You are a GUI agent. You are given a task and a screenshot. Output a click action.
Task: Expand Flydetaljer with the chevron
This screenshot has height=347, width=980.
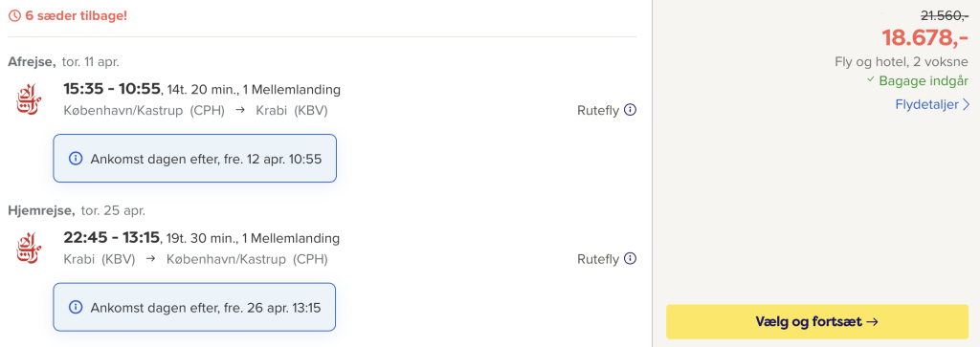[967, 104]
